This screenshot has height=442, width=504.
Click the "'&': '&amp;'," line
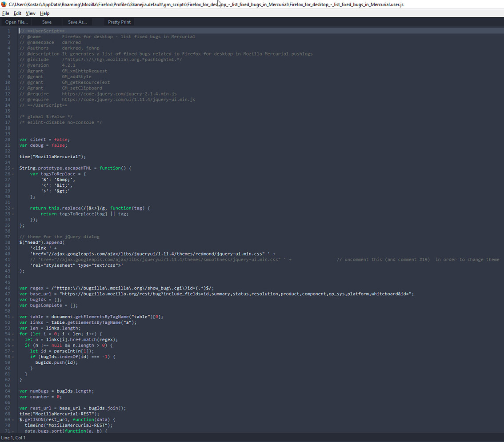(x=58, y=180)
